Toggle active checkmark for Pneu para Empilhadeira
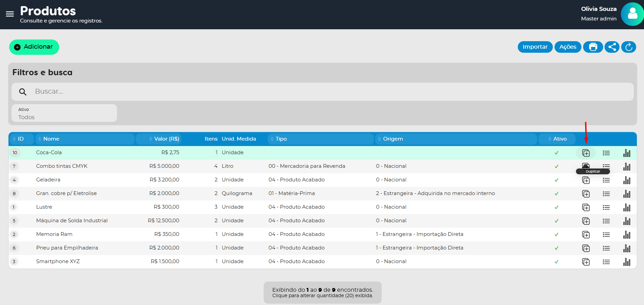 556,248
